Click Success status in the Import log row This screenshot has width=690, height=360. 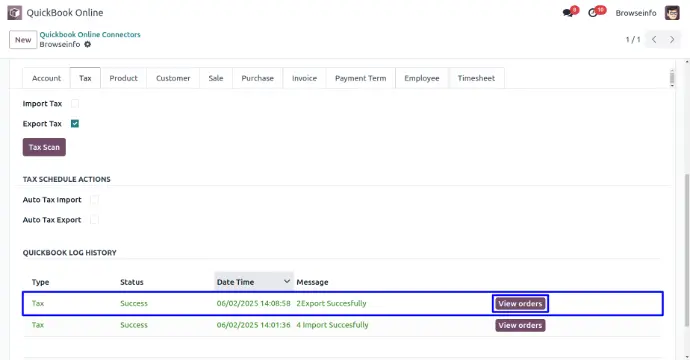coord(134,325)
